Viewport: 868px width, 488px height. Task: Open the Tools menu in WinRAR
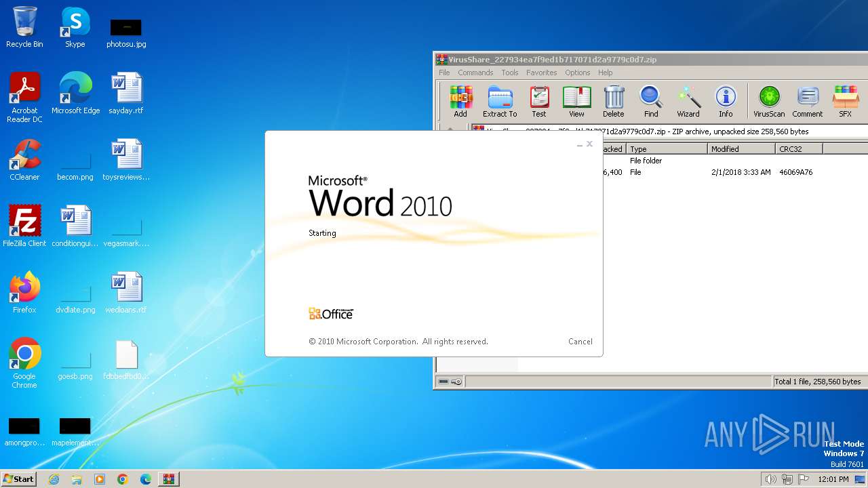pos(510,73)
